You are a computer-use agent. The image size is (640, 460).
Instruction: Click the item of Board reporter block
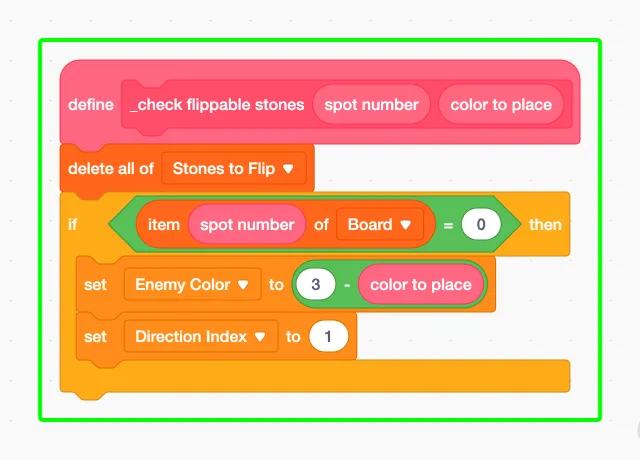(x=163, y=224)
